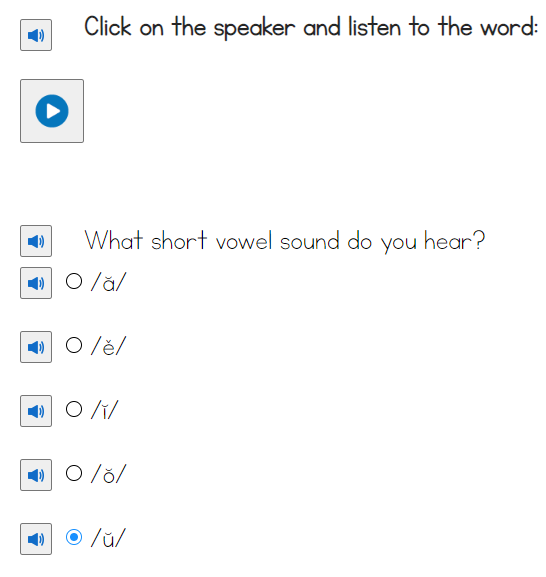Click the /ă/ answer label text
This screenshot has height=577, width=546.
point(109,282)
